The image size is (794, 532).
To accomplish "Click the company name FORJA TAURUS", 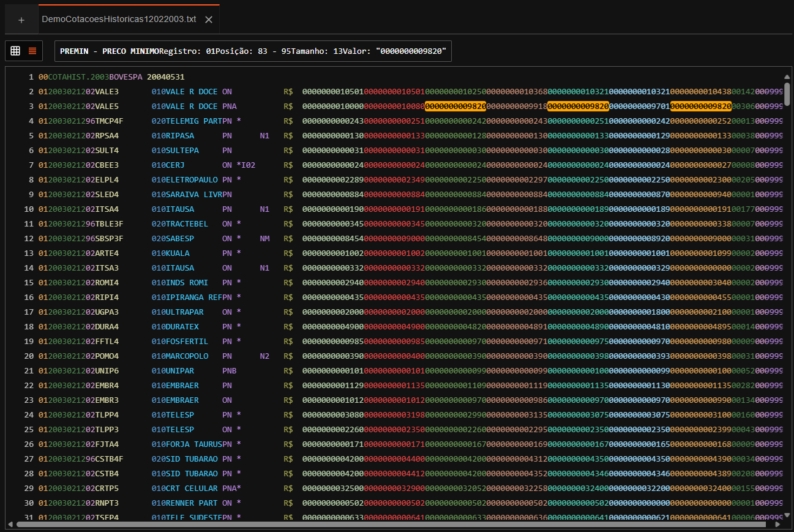I will pyautogui.click(x=194, y=444).
